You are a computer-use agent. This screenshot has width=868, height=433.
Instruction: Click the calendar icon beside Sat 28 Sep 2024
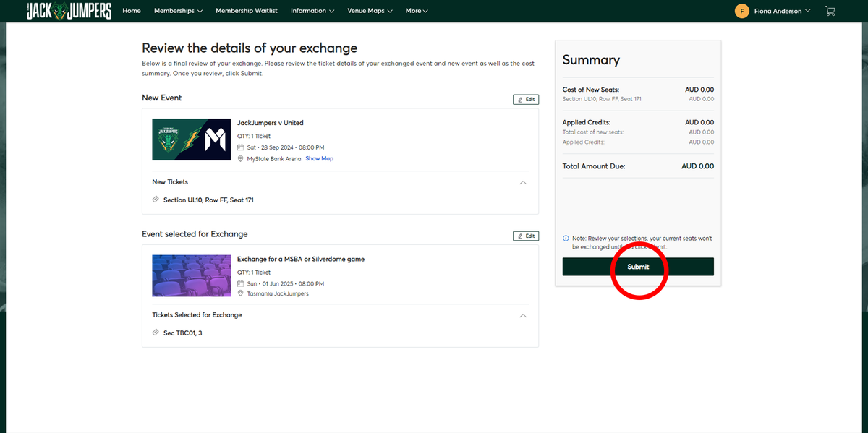(x=241, y=147)
